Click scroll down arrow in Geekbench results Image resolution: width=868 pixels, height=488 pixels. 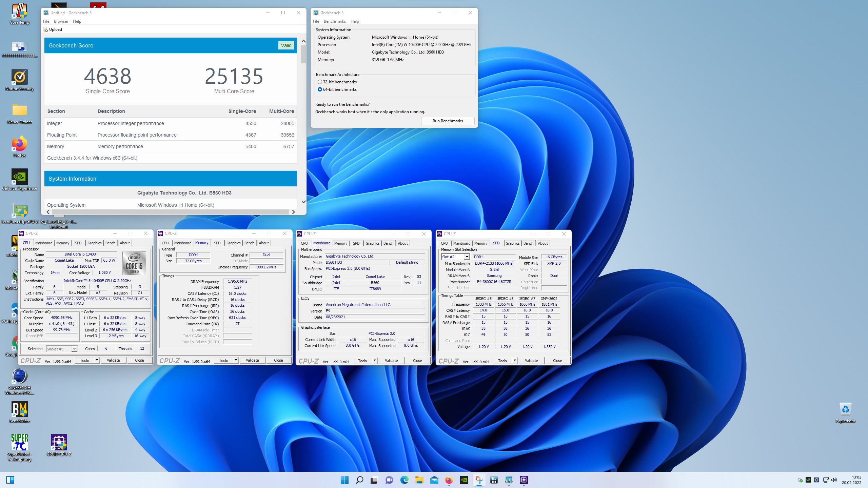[303, 202]
